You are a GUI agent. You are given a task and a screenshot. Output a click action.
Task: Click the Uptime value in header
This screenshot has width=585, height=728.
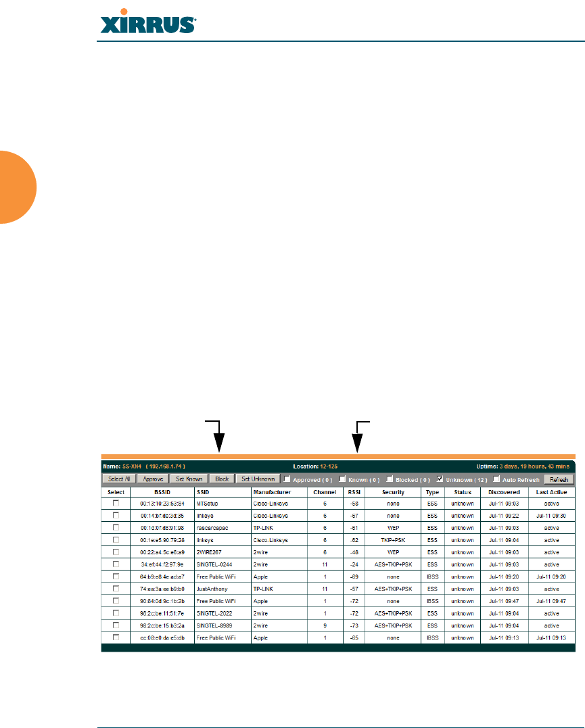click(x=534, y=466)
